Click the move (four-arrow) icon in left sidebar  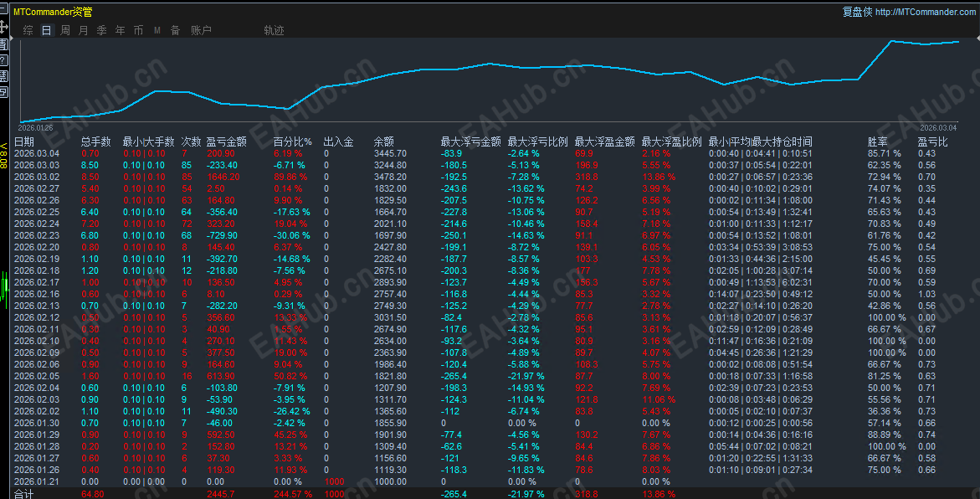[x=3, y=27]
